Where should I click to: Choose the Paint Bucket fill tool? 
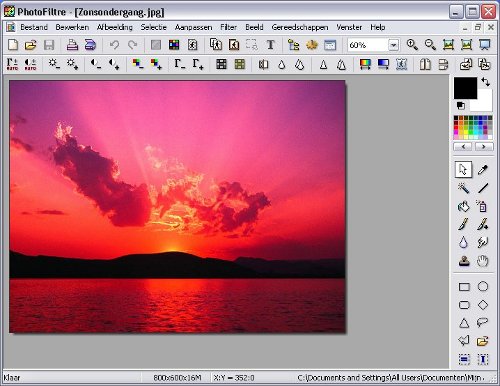463,207
